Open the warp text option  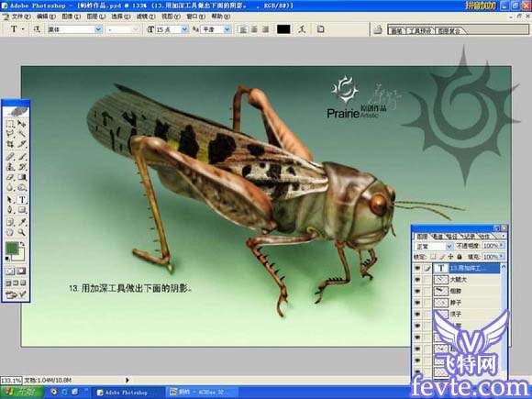302,29
